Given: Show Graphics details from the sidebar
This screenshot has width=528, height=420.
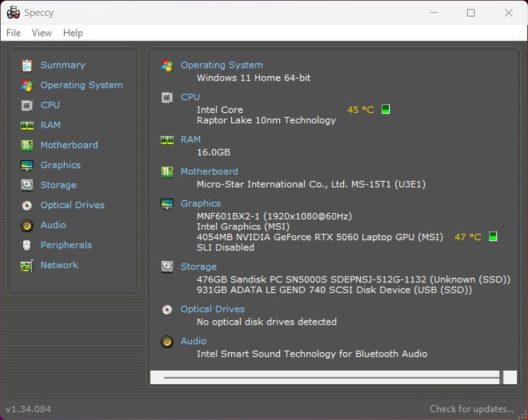Looking at the screenshot, I should pos(61,165).
